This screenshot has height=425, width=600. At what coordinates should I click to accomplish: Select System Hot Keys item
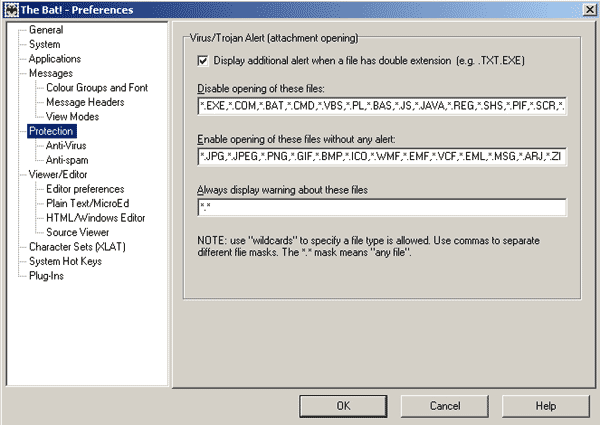65,261
